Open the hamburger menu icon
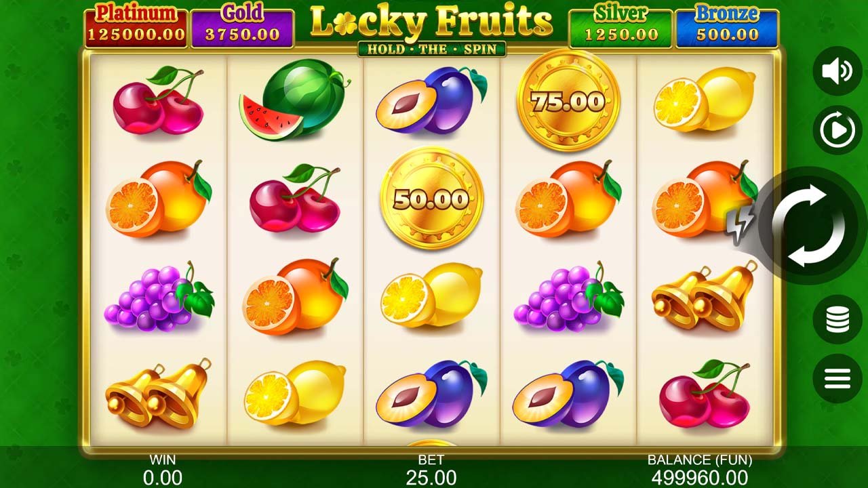Image resolution: width=868 pixels, height=488 pixels. click(x=837, y=378)
